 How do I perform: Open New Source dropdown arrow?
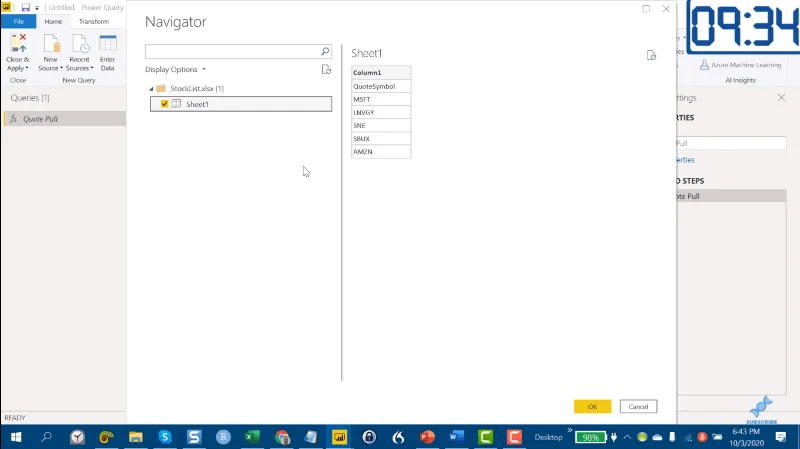pos(61,68)
